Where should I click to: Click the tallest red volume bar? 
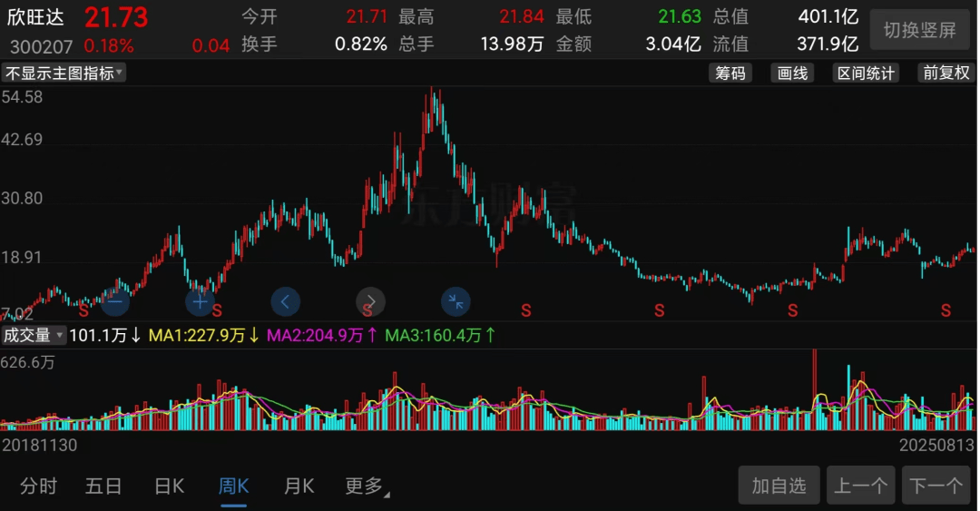coord(814,389)
